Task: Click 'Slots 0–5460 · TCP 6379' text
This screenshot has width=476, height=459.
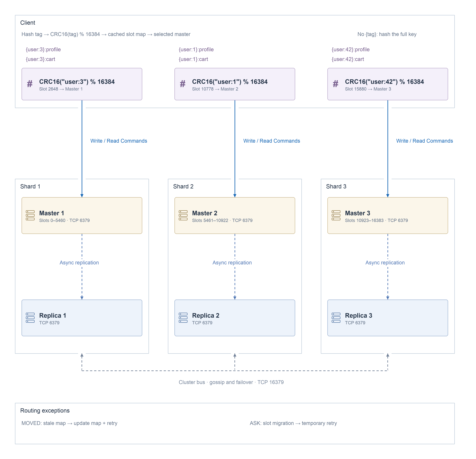Action: (x=65, y=220)
